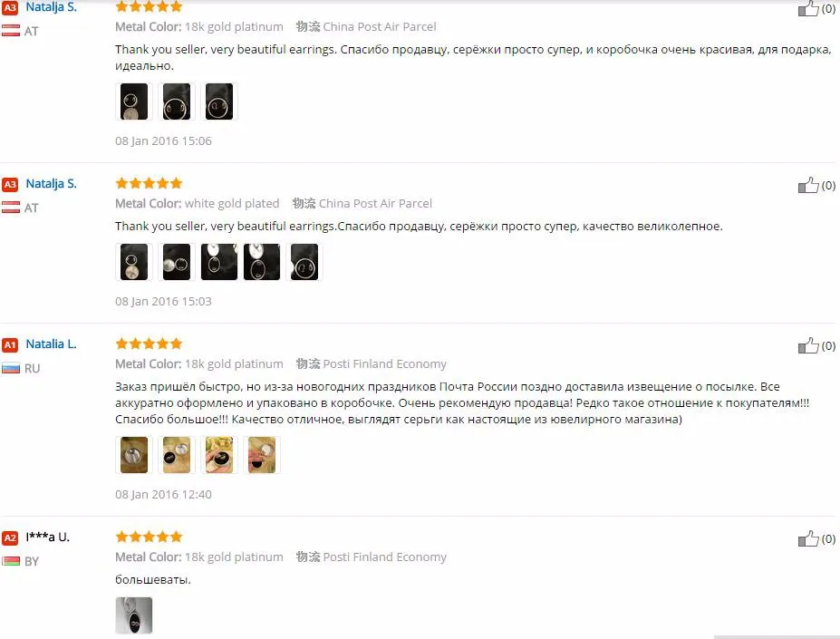The image size is (840, 639).
Task: Like the I***a U. review
Action: 808,538
